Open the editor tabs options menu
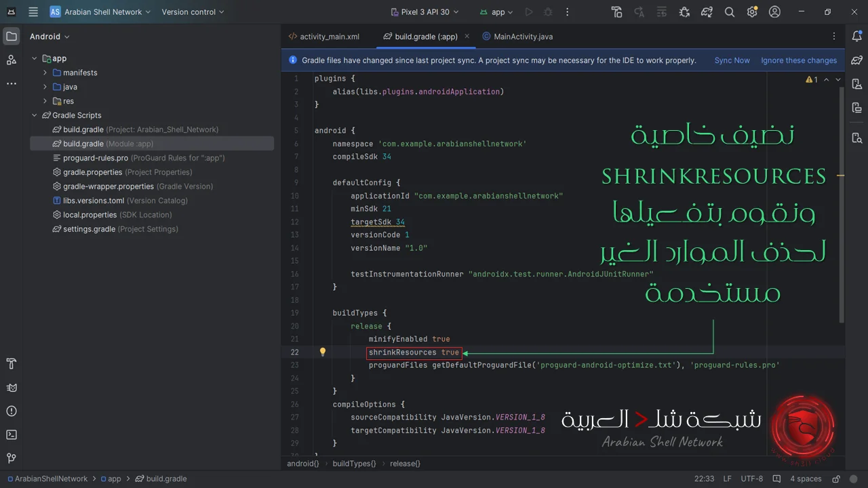Screen dimensions: 868x488 (x=834, y=37)
